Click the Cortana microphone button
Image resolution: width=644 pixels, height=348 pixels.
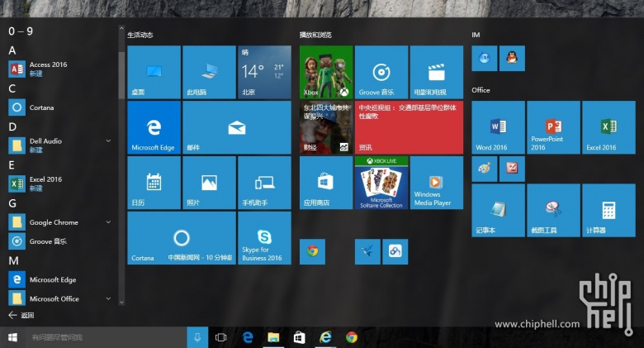coord(197,337)
